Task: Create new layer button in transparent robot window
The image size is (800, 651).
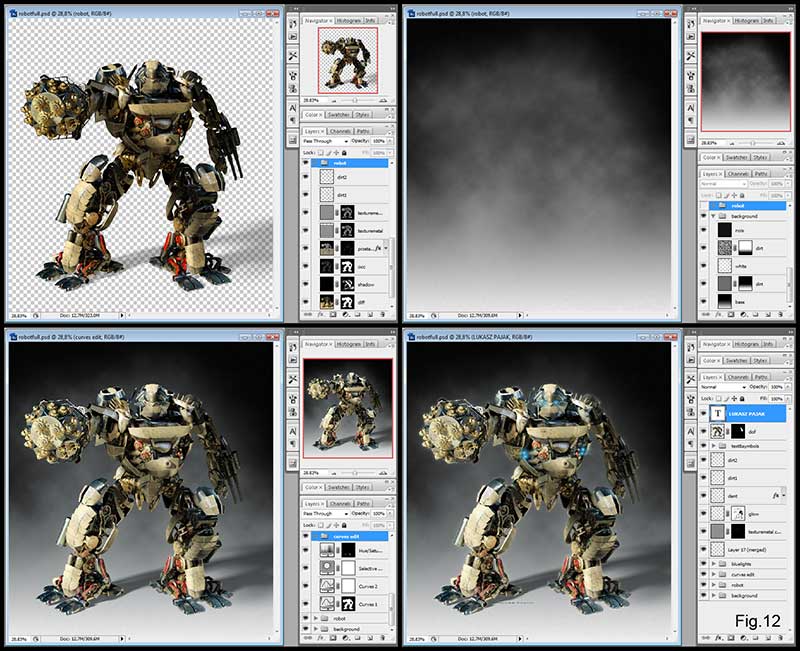Action: tap(370, 314)
